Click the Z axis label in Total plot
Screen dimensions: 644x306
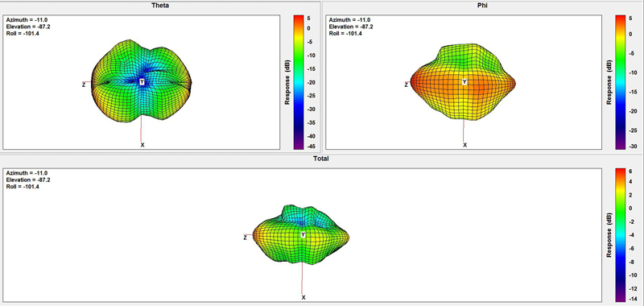(x=246, y=238)
